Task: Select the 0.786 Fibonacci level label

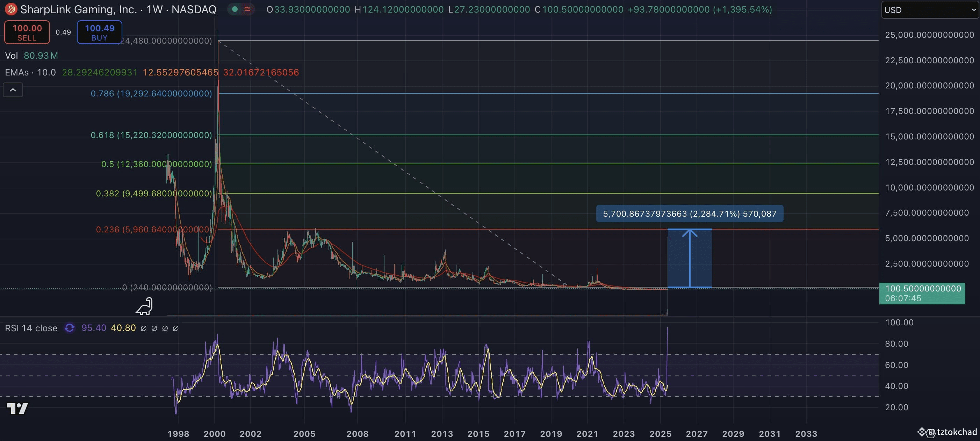Action: pyautogui.click(x=151, y=94)
